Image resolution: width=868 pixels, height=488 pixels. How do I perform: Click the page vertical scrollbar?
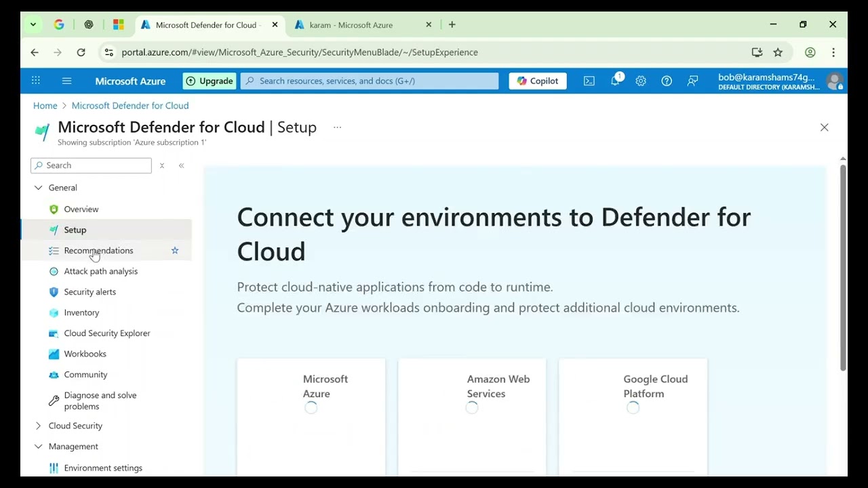(x=843, y=267)
